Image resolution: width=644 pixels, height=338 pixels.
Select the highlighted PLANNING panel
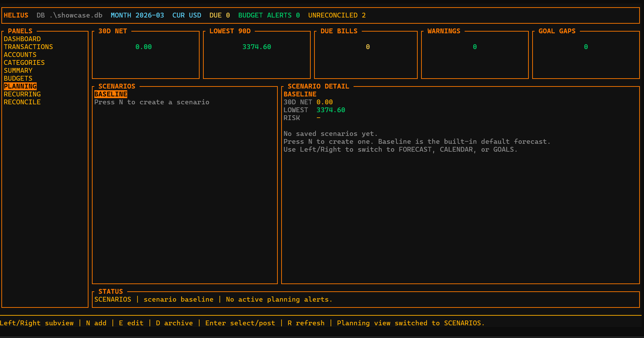[20, 86]
